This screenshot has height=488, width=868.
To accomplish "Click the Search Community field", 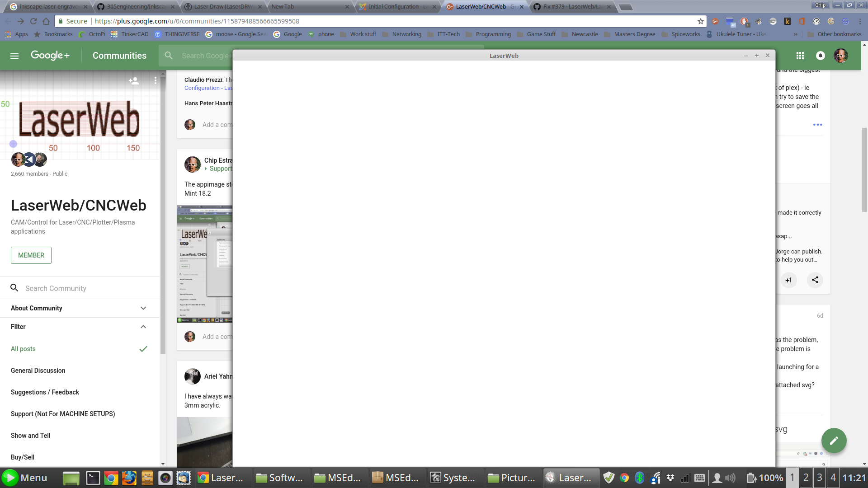I will point(80,288).
